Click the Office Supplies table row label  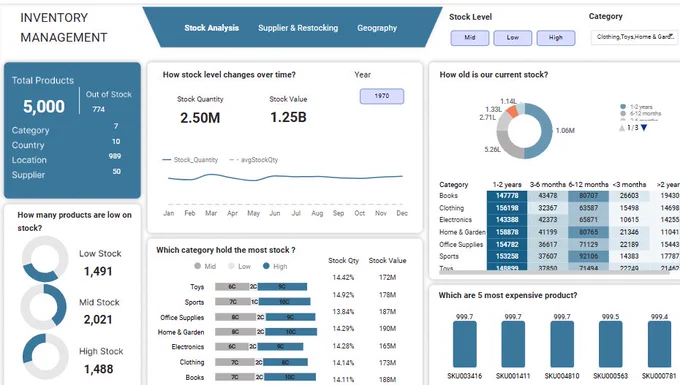click(461, 245)
